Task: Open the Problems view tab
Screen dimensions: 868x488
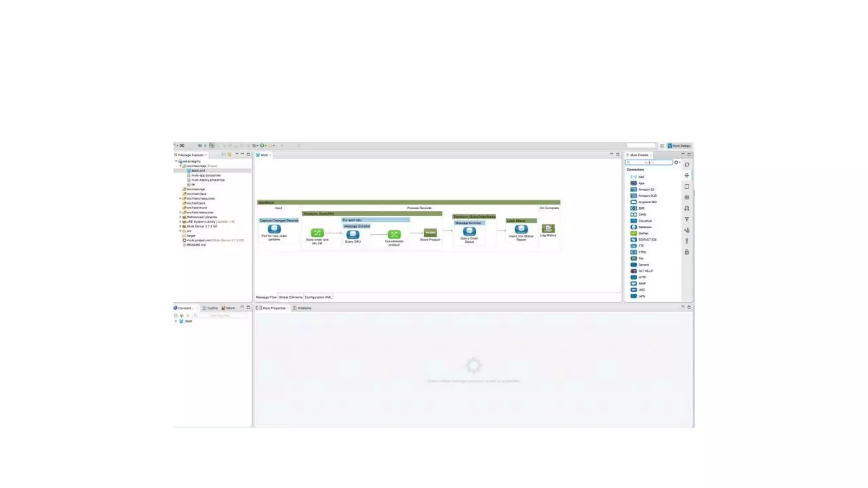Action: 304,308
